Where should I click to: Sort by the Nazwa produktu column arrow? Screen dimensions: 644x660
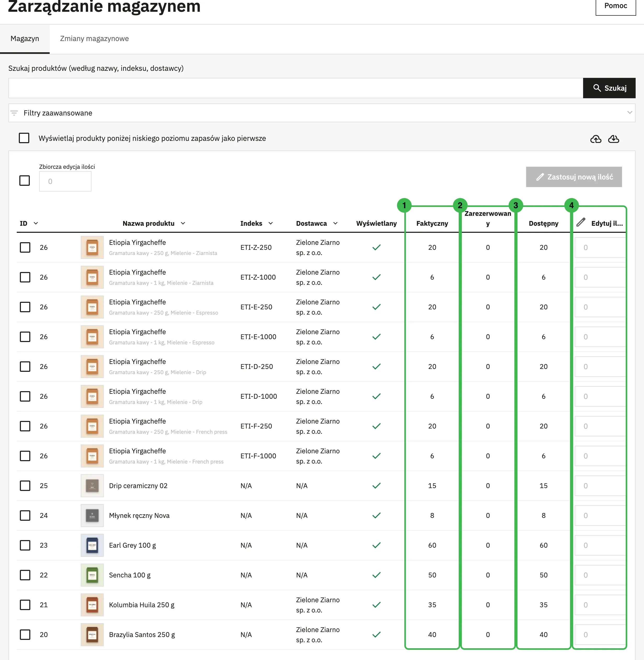tap(183, 223)
